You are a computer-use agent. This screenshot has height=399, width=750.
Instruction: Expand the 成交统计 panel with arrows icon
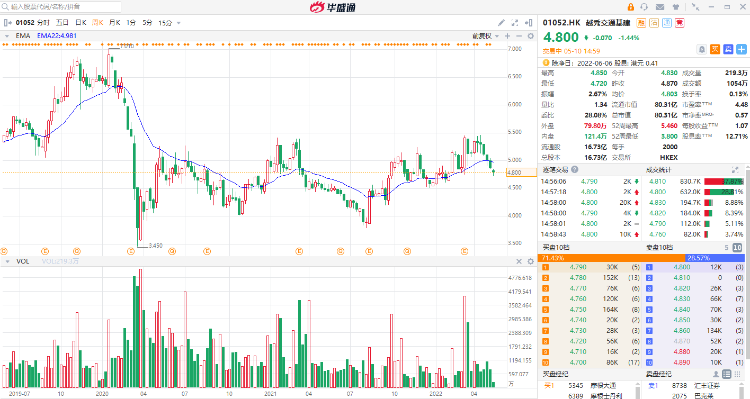(x=735, y=169)
